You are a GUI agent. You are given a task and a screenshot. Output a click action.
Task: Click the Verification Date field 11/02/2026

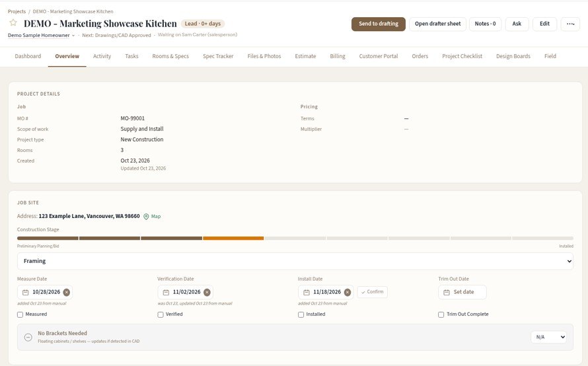(x=186, y=292)
